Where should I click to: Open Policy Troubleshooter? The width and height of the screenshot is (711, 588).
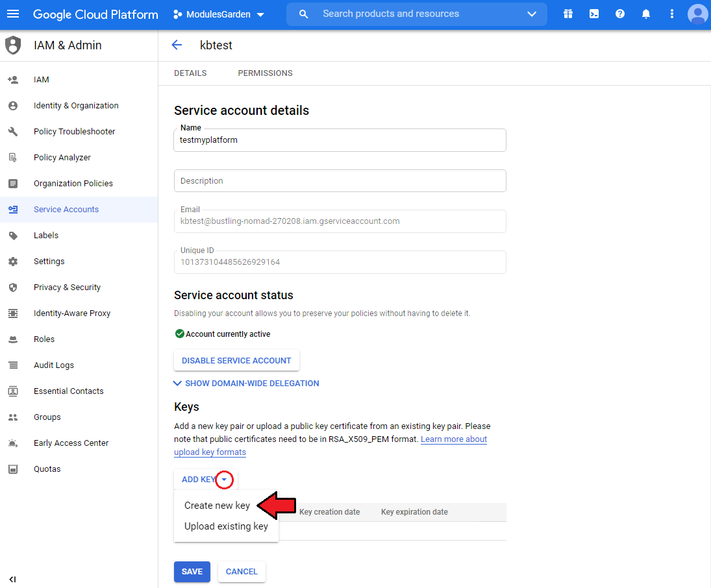click(75, 132)
